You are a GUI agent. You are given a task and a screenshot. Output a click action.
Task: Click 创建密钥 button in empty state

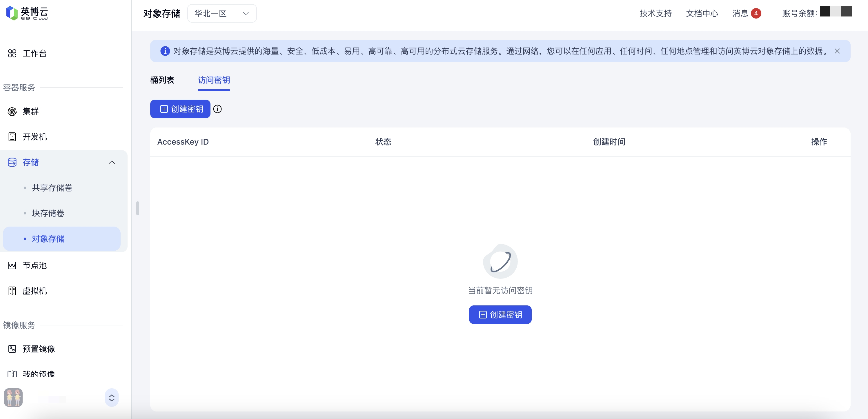tap(500, 315)
